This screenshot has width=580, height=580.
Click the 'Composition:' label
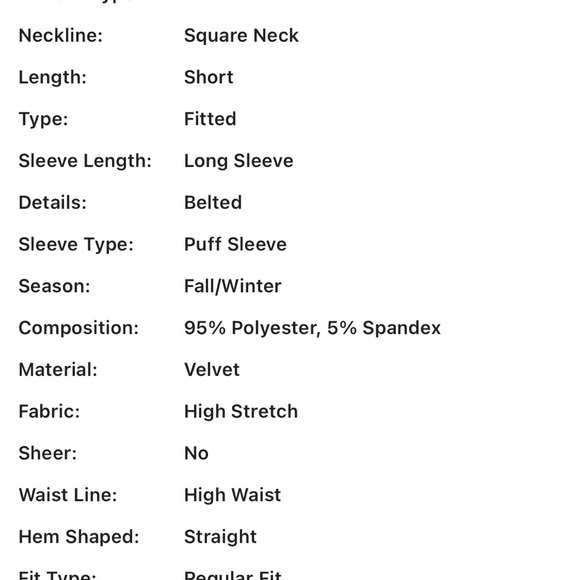point(78,328)
